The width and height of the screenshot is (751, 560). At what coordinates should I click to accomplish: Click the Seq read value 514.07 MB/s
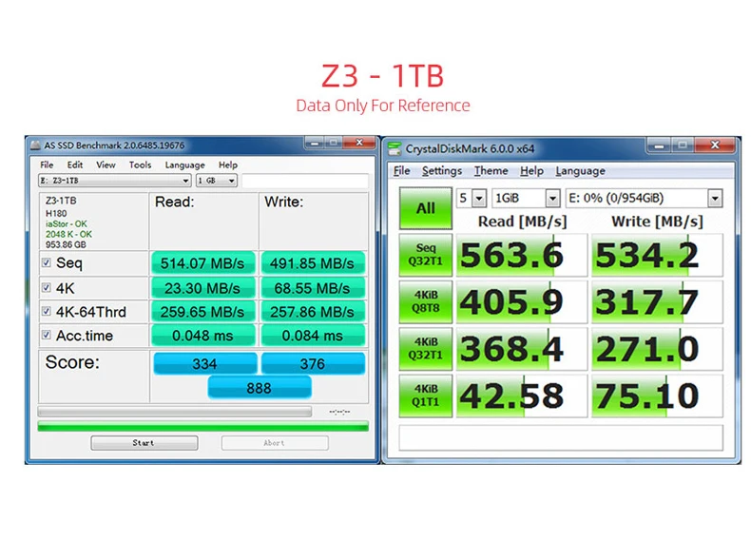[x=202, y=263]
